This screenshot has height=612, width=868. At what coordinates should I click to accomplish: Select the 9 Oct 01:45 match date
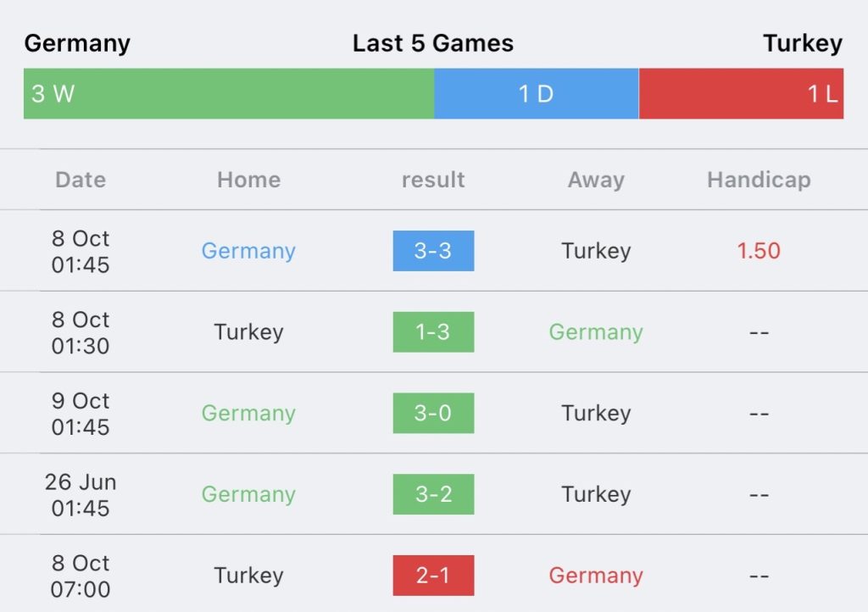click(81, 414)
